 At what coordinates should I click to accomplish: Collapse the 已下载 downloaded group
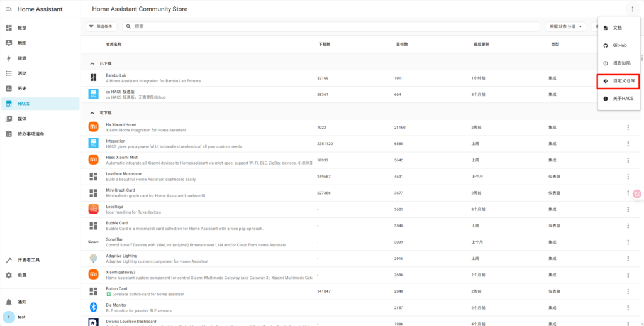coord(92,63)
